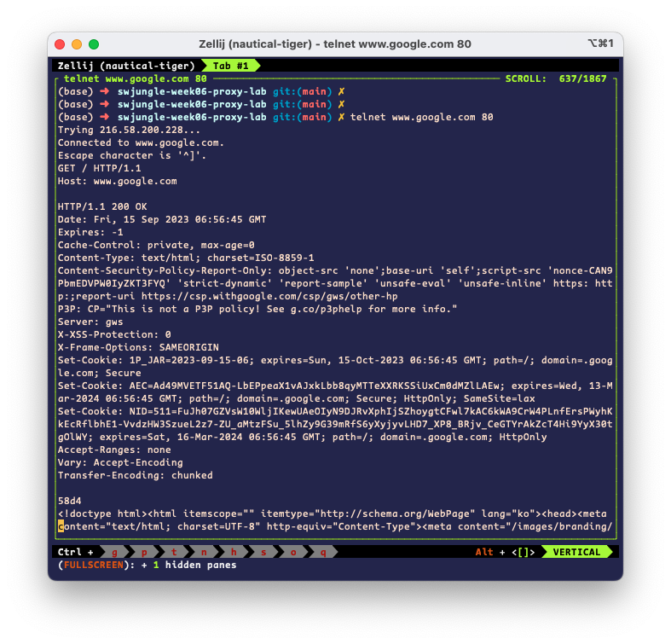This screenshot has width=671, height=644.
Task: Click the 'Connected to www.google.com.' line
Action: click(141, 142)
